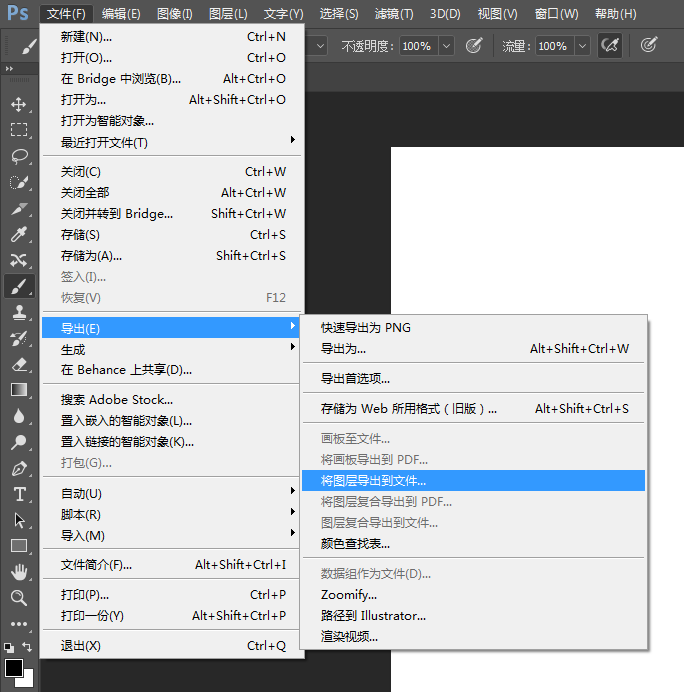Open the opacity 100% dropdown arrow
684x692 pixels.
[x=447, y=46]
